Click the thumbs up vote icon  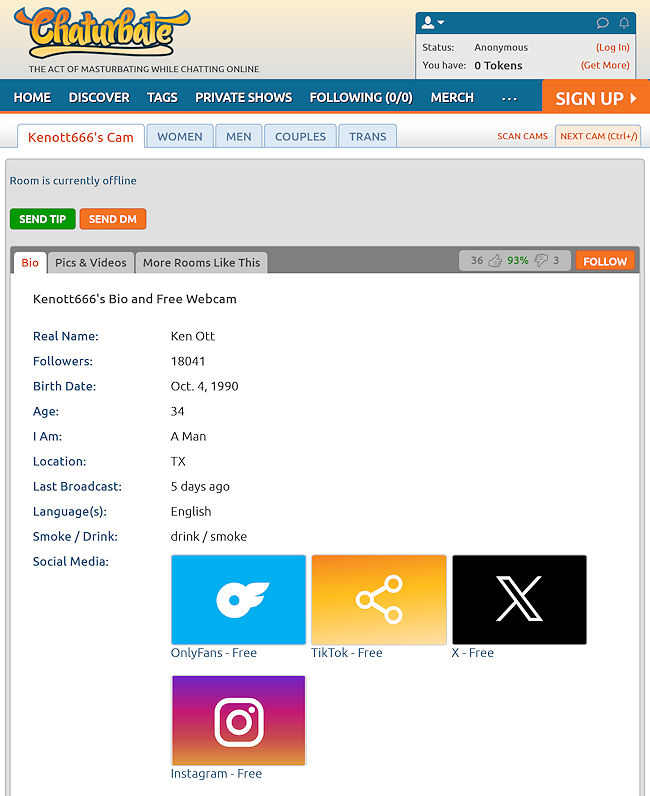pyautogui.click(x=495, y=260)
